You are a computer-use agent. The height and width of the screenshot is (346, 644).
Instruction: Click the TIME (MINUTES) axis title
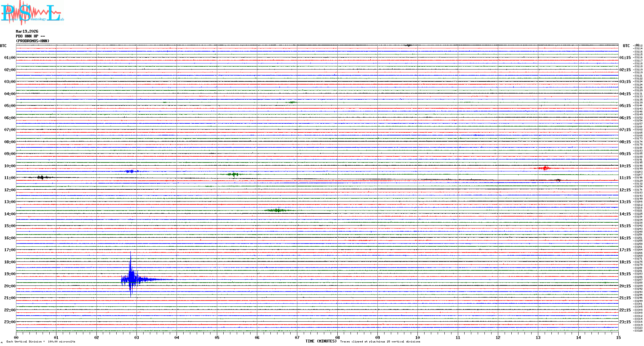pos(321,341)
